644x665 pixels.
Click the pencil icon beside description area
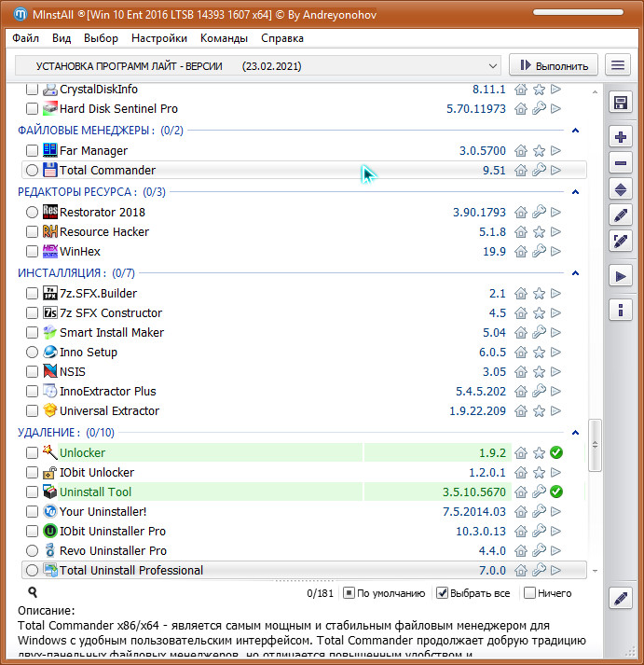click(x=621, y=599)
